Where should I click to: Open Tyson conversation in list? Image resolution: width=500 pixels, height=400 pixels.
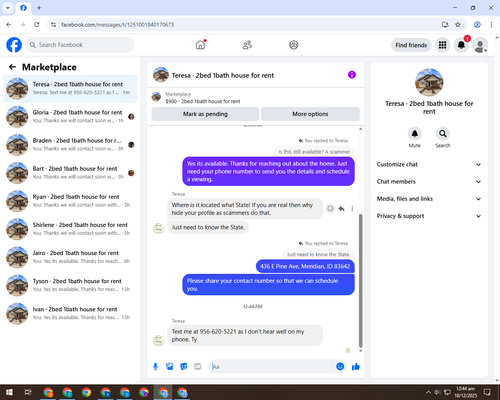70,285
